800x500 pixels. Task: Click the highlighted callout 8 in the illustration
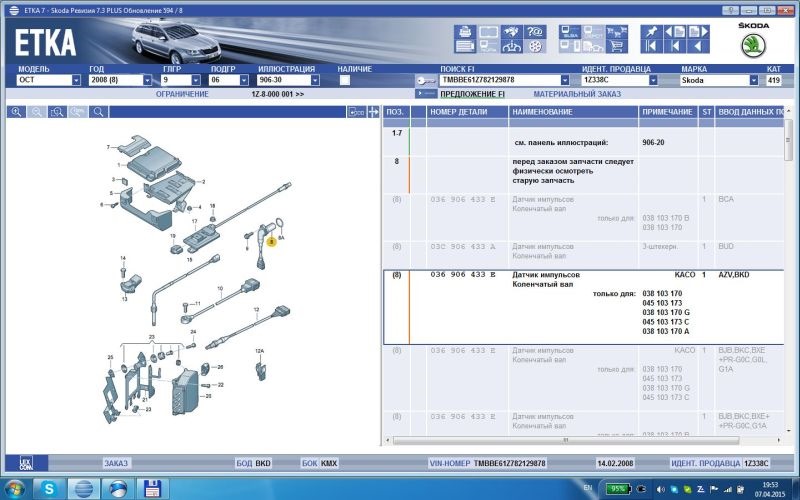click(271, 241)
